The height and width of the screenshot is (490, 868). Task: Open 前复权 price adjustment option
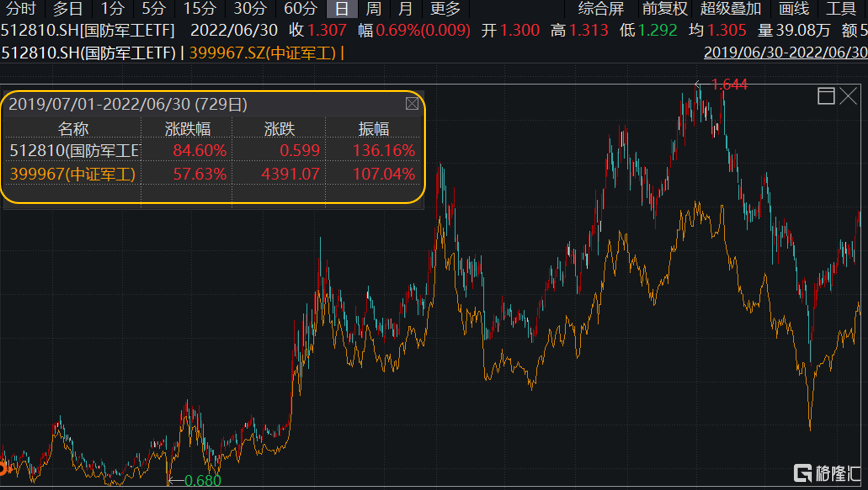point(665,8)
